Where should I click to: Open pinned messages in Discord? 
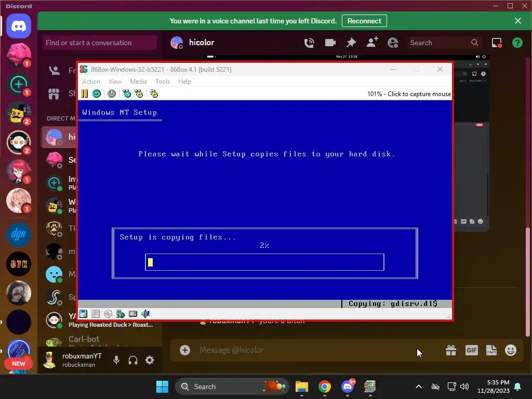click(351, 43)
